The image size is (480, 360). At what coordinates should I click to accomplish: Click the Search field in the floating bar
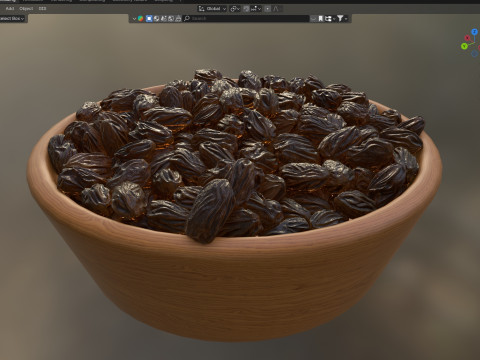[x=246, y=19]
